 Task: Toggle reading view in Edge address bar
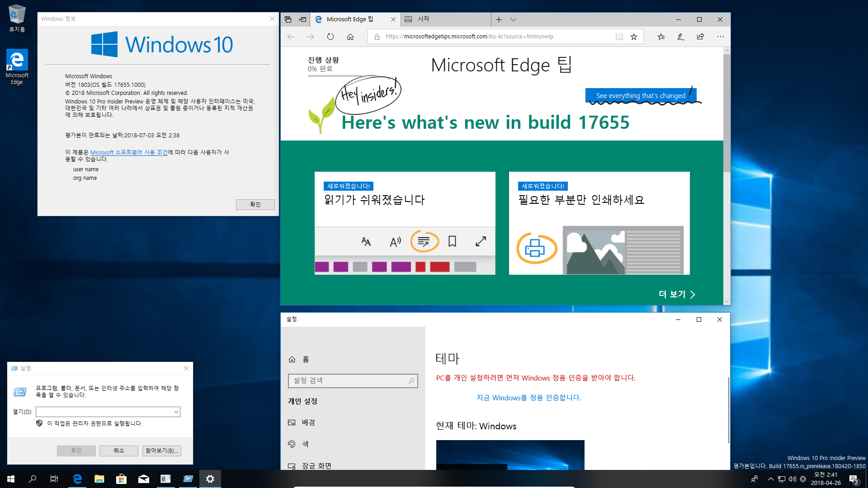click(x=619, y=37)
